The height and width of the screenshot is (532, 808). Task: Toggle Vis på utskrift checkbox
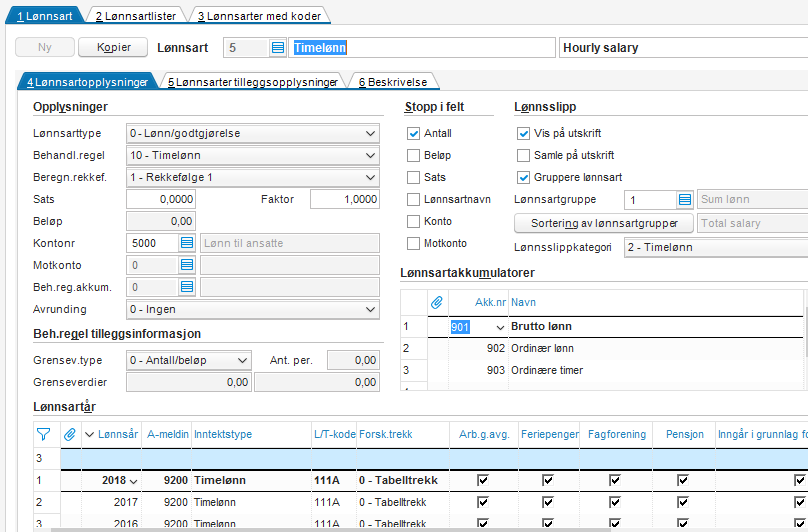(x=524, y=134)
